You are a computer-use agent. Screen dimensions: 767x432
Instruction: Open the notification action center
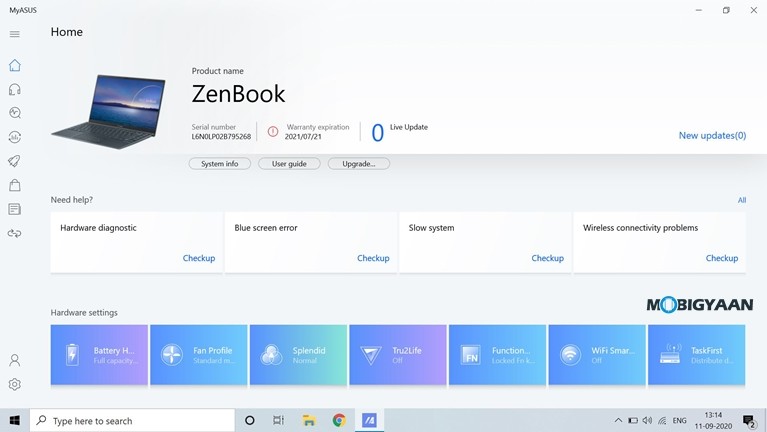click(x=749, y=420)
